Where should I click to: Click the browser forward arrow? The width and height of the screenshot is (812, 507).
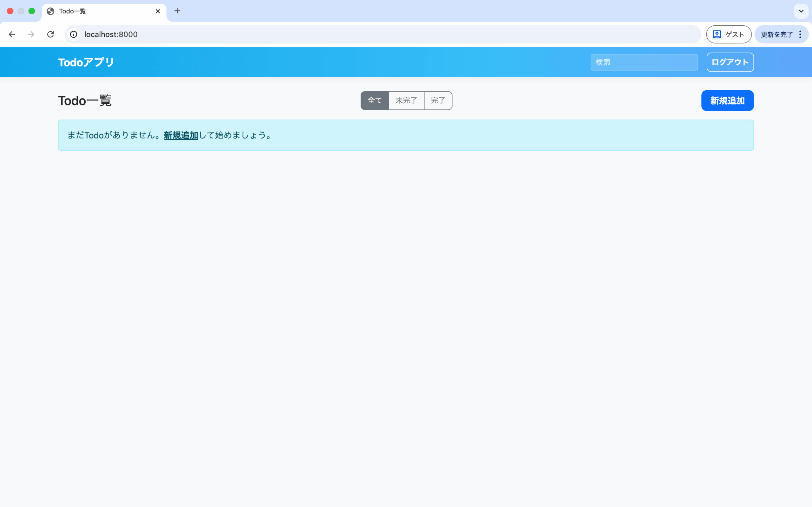31,34
